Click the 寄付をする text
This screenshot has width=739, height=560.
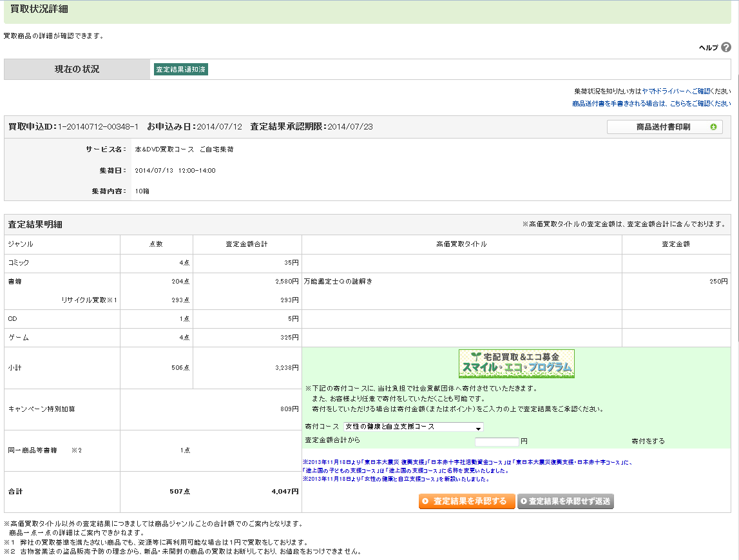pyautogui.click(x=648, y=441)
